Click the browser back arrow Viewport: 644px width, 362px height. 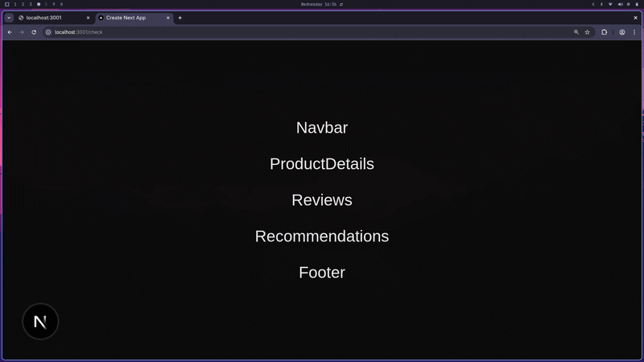click(10, 32)
